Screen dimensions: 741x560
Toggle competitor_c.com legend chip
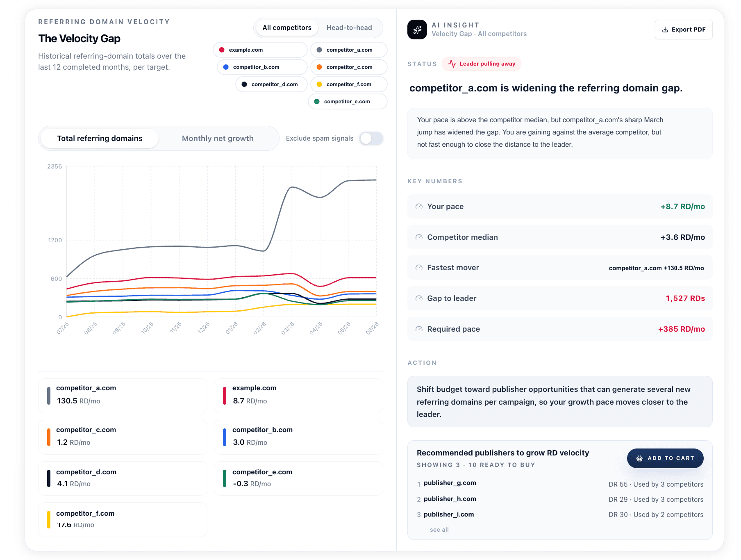pyautogui.click(x=349, y=67)
